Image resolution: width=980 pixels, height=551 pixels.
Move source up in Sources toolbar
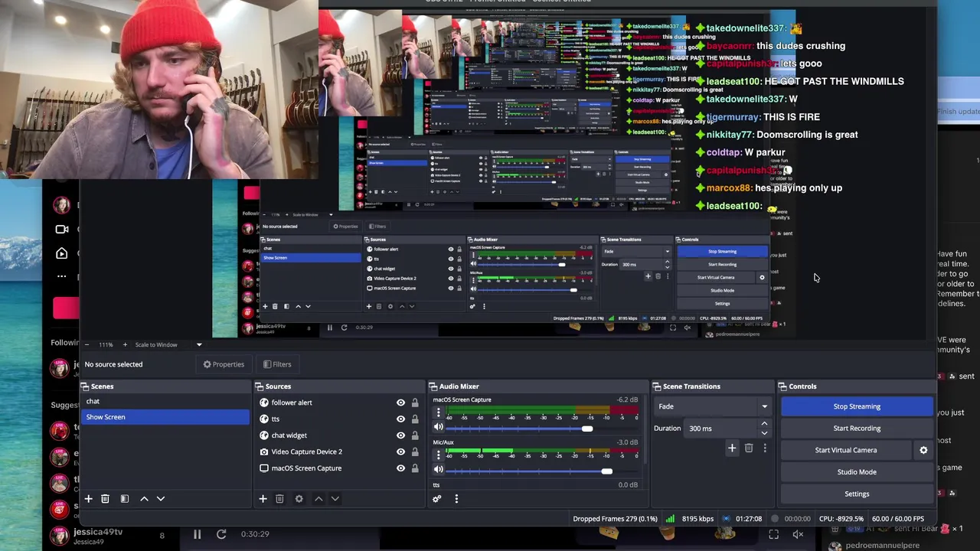pyautogui.click(x=318, y=499)
